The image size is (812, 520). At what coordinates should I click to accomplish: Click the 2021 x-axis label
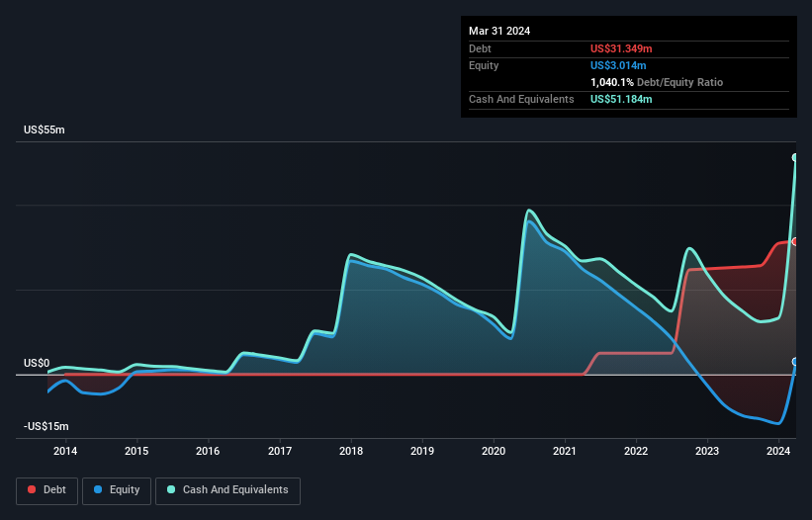[x=565, y=451]
